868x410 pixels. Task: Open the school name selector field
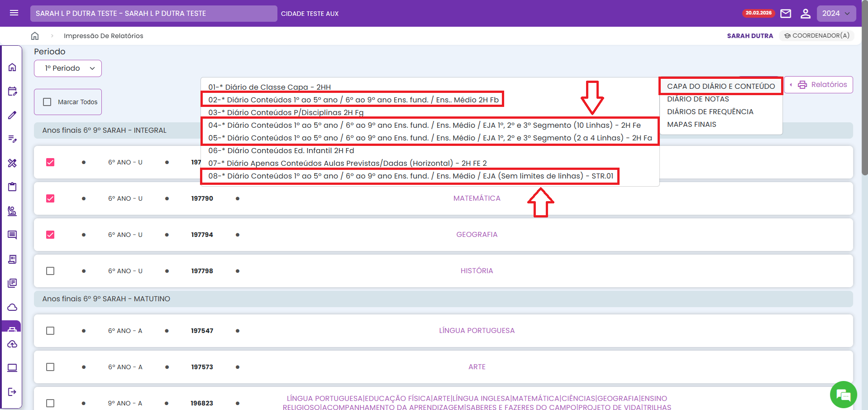[x=153, y=14]
